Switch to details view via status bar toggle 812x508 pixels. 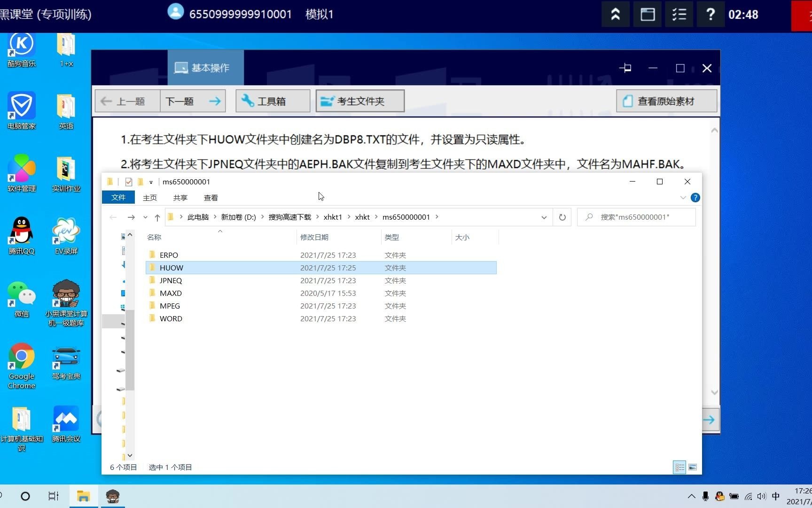coord(679,467)
